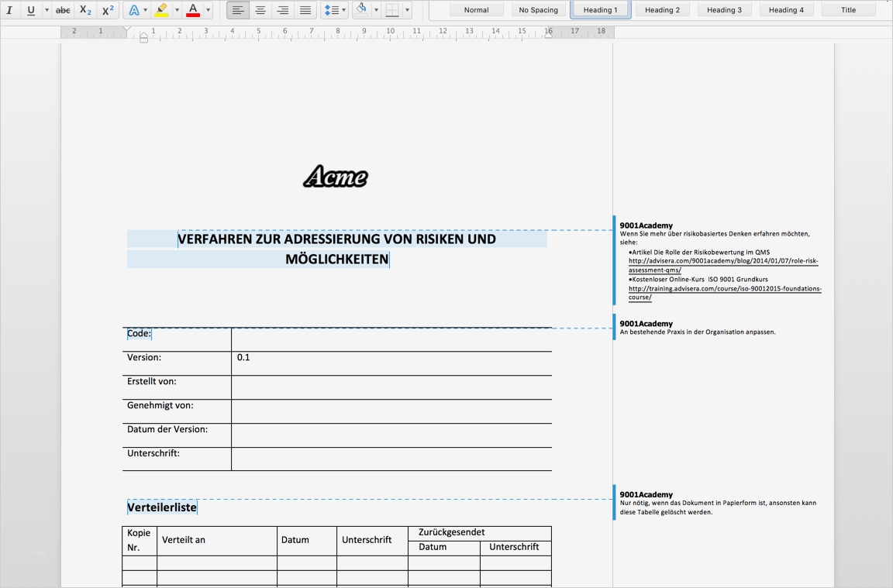Image resolution: width=893 pixels, height=588 pixels.
Task: Set paragraph alignment to center
Action: (x=260, y=10)
